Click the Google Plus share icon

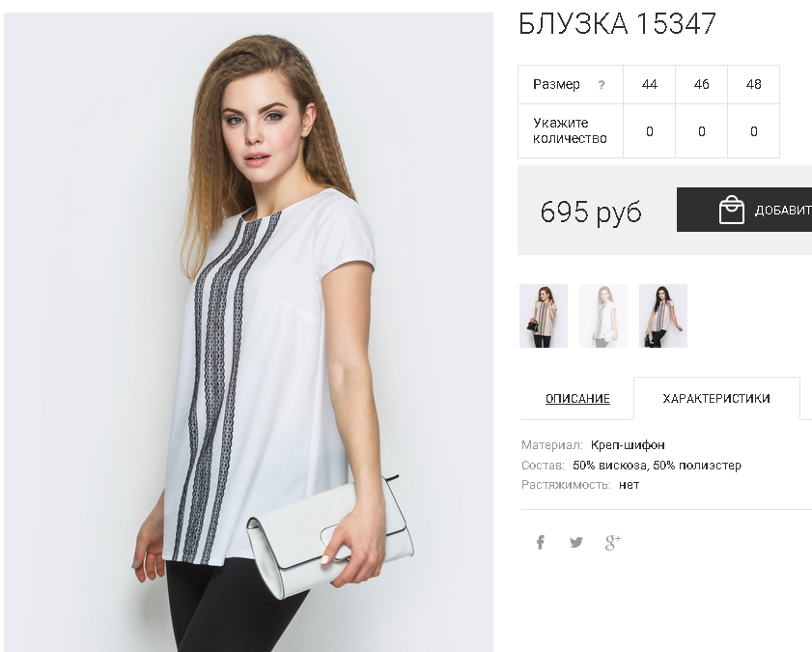(x=613, y=542)
